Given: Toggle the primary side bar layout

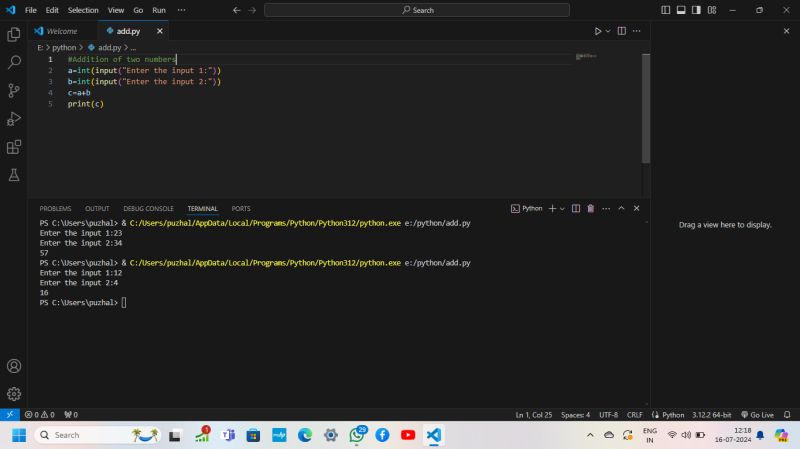Looking at the screenshot, I should pyautogui.click(x=666, y=10).
